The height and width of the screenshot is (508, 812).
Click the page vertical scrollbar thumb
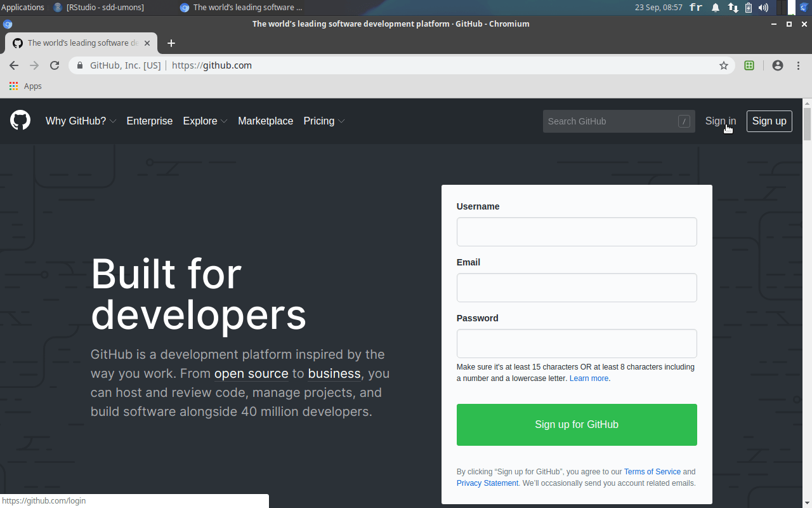pos(807,124)
